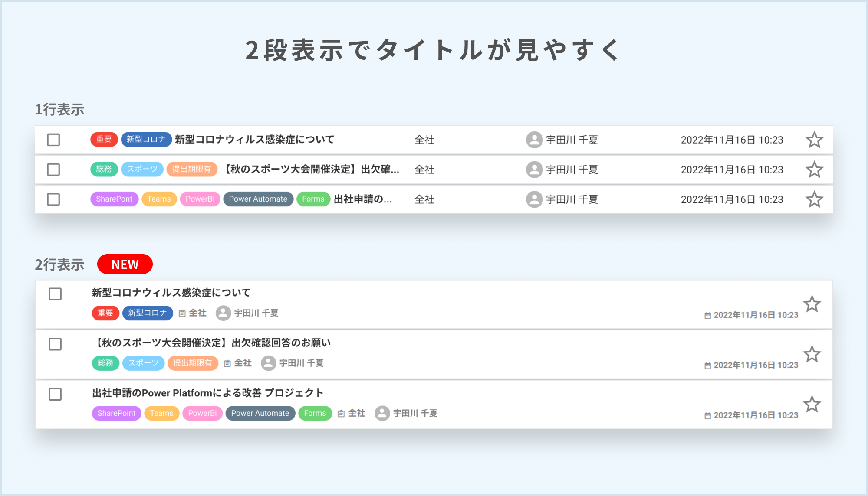Click the clipboard icon before 全社 under 新型コロナウィルス in 2行表示
The height and width of the screenshot is (496, 868).
pyautogui.click(x=182, y=313)
